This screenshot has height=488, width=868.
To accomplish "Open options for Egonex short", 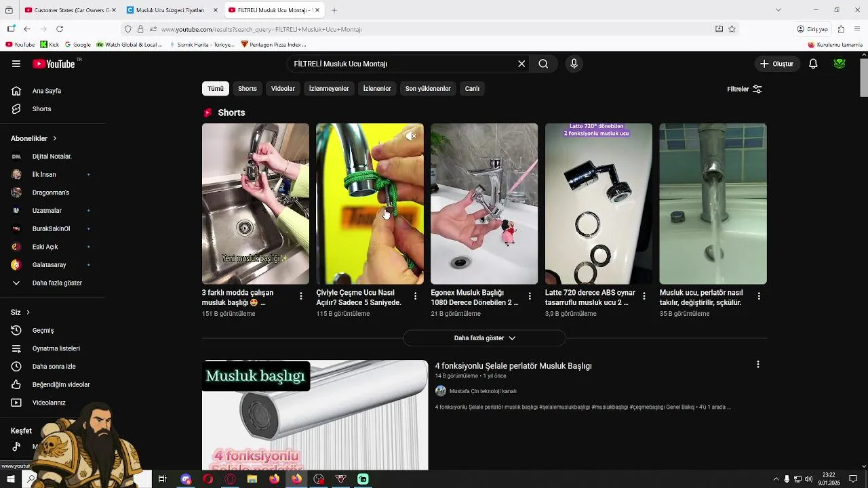I will coord(530,296).
